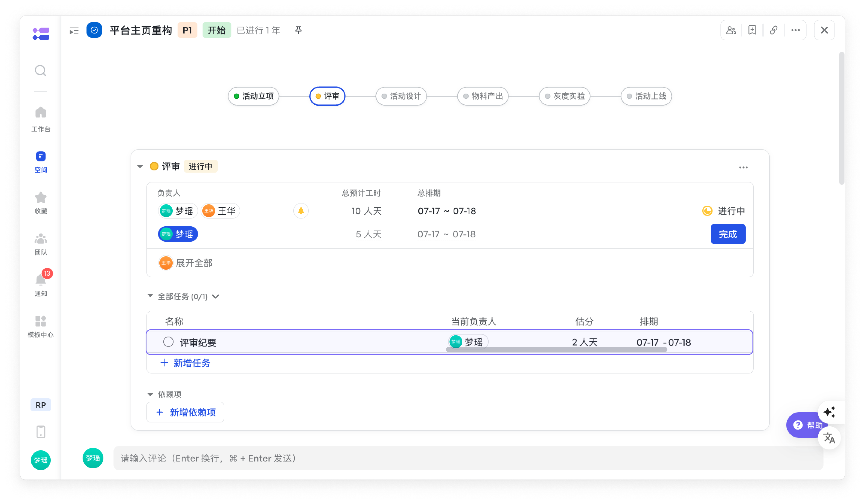This screenshot has height=504, width=865.
Task: Edit total schedule 07-17 ~ 07-18
Action: click(447, 211)
